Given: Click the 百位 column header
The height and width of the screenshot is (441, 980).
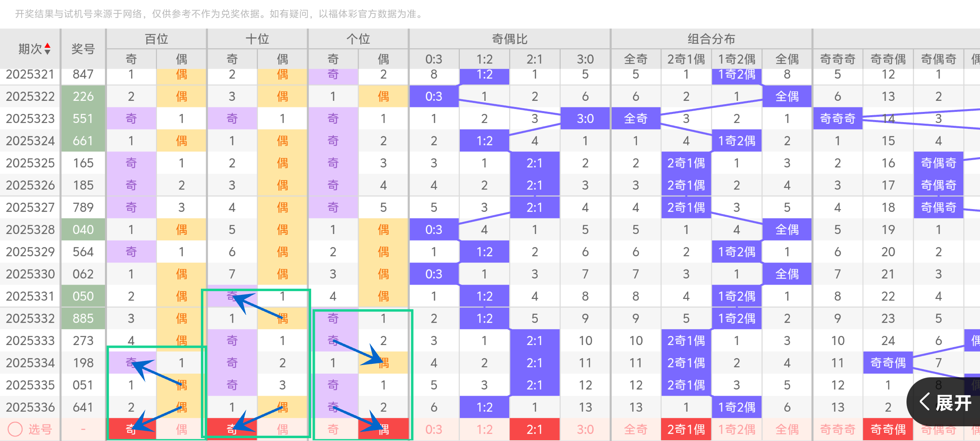Looking at the screenshot, I should (156, 39).
